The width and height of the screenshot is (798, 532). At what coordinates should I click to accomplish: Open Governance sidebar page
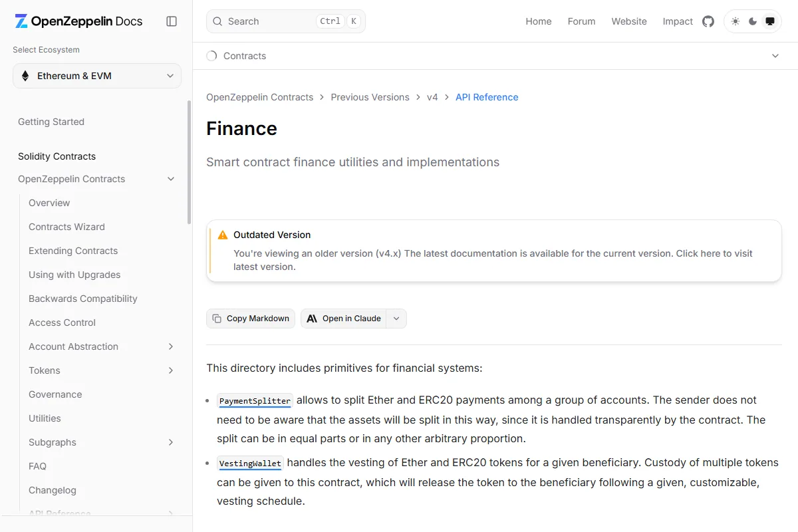tap(55, 394)
